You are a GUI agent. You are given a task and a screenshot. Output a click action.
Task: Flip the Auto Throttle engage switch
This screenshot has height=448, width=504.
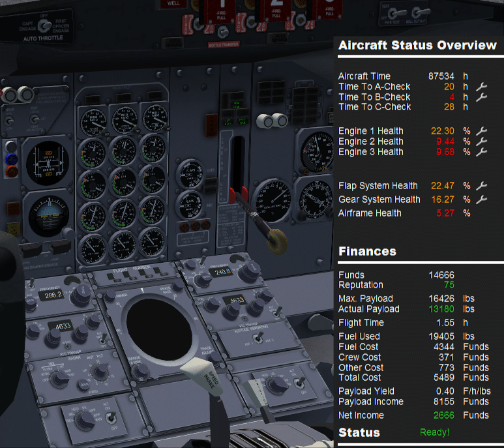[x=45, y=26]
